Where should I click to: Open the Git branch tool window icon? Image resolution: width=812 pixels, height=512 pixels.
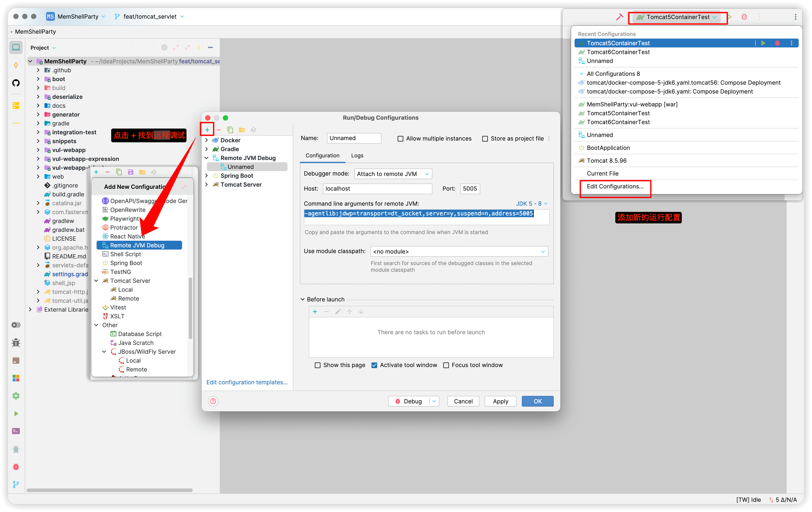(x=16, y=484)
